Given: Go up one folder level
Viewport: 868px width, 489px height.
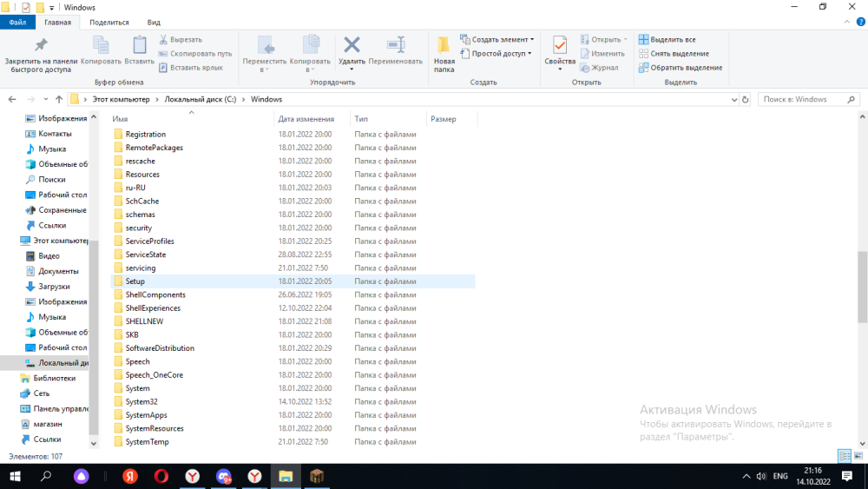Looking at the screenshot, I should click(x=59, y=100).
